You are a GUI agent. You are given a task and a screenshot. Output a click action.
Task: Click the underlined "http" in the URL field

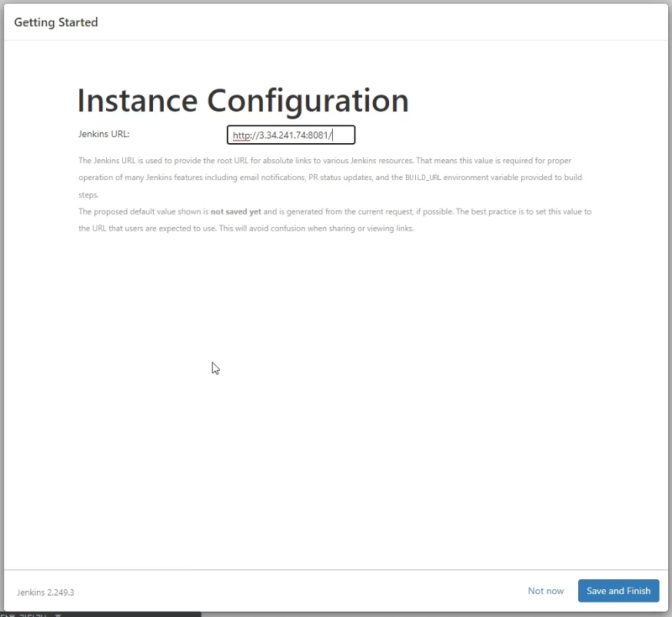click(x=242, y=136)
